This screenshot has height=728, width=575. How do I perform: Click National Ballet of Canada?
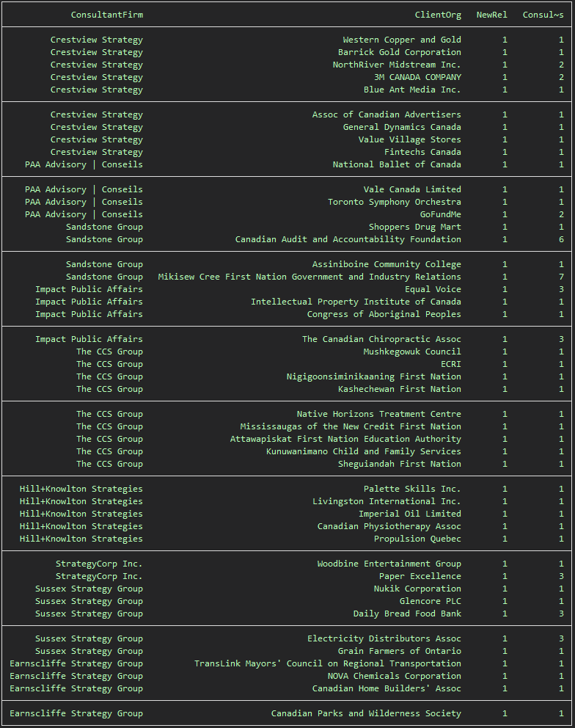[397, 165]
